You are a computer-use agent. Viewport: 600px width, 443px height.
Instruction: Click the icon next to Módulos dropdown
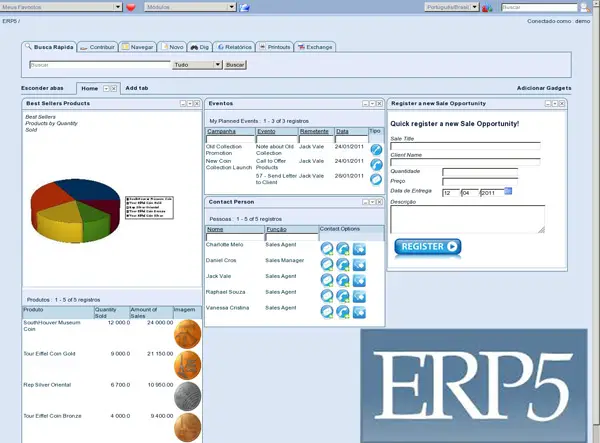[x=245, y=7]
